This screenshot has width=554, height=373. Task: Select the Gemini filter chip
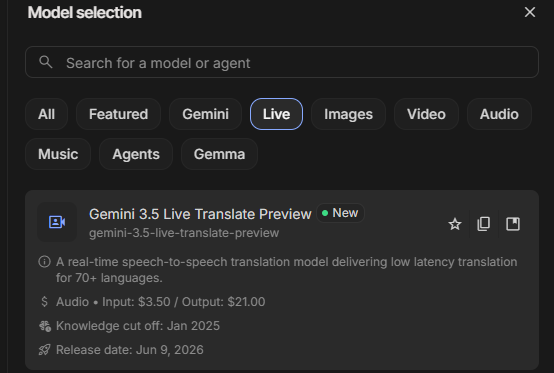(205, 114)
